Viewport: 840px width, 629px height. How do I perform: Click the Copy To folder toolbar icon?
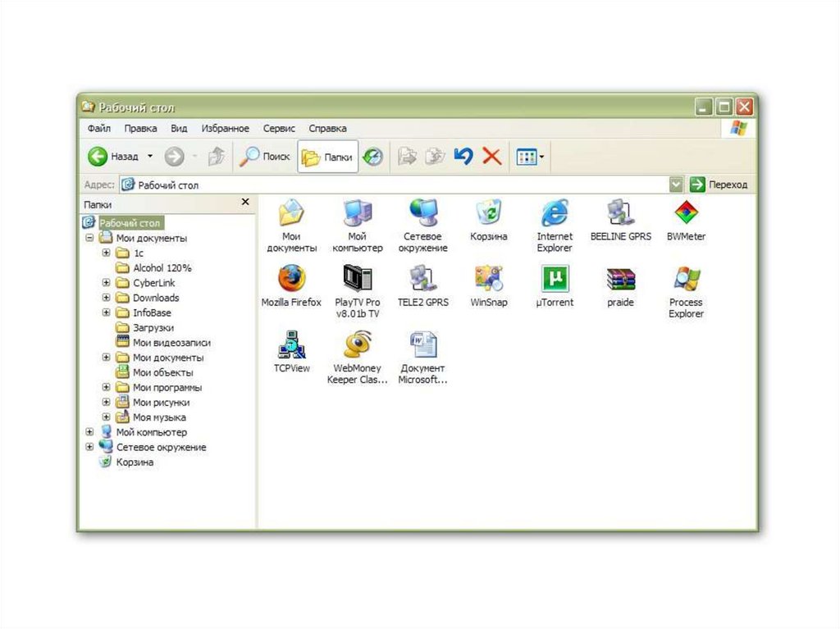tap(435, 157)
